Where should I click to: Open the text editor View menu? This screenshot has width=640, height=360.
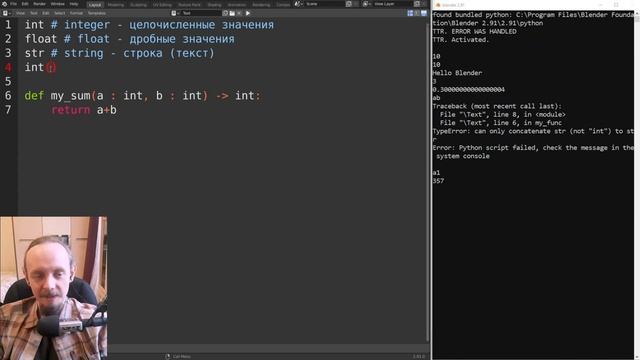pos(20,13)
